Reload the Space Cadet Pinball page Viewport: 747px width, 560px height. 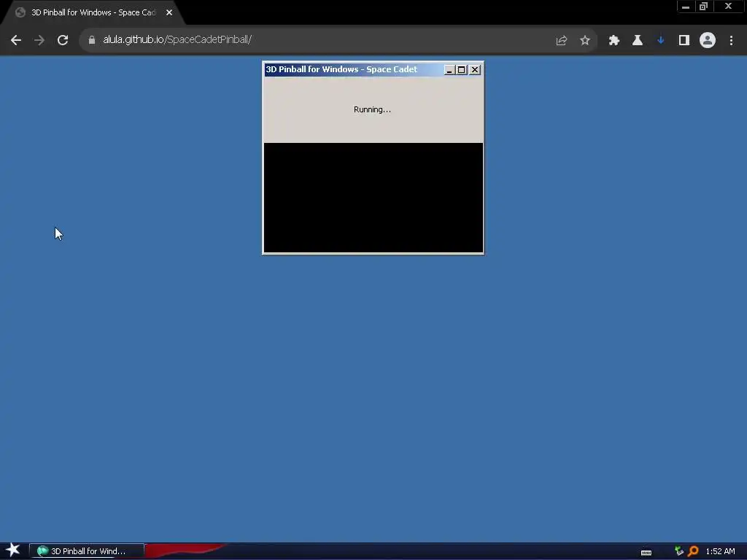[x=63, y=40]
